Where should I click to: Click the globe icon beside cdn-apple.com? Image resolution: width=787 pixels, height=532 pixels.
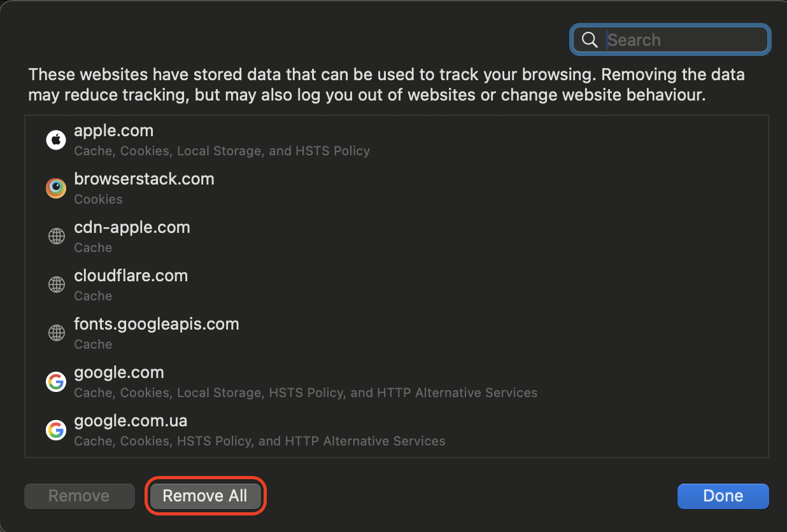tap(56, 236)
